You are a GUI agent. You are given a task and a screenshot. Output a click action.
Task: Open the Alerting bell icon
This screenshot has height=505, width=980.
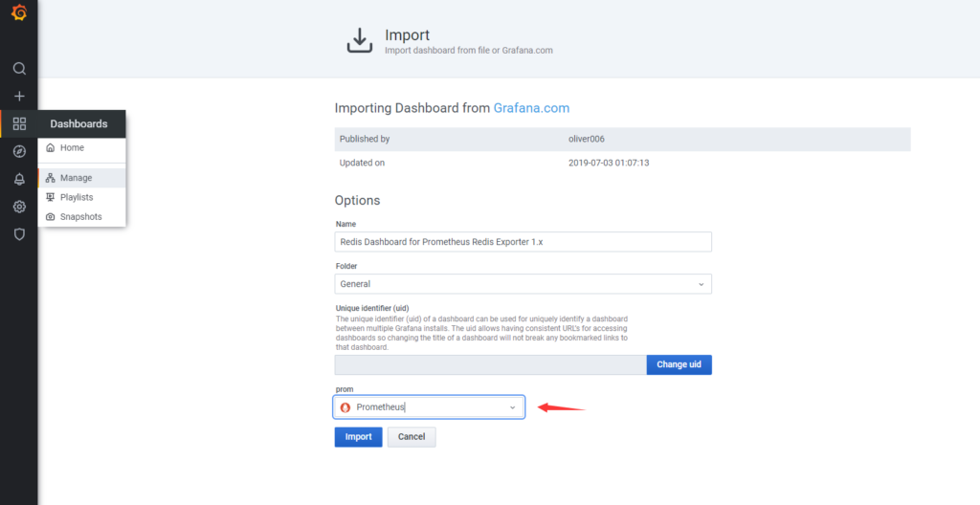19,180
